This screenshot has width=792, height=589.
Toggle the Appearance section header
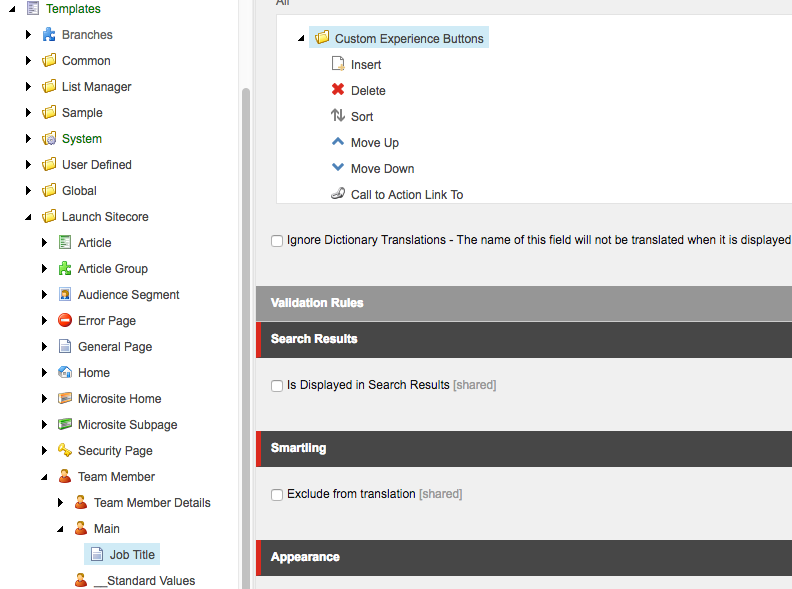524,558
